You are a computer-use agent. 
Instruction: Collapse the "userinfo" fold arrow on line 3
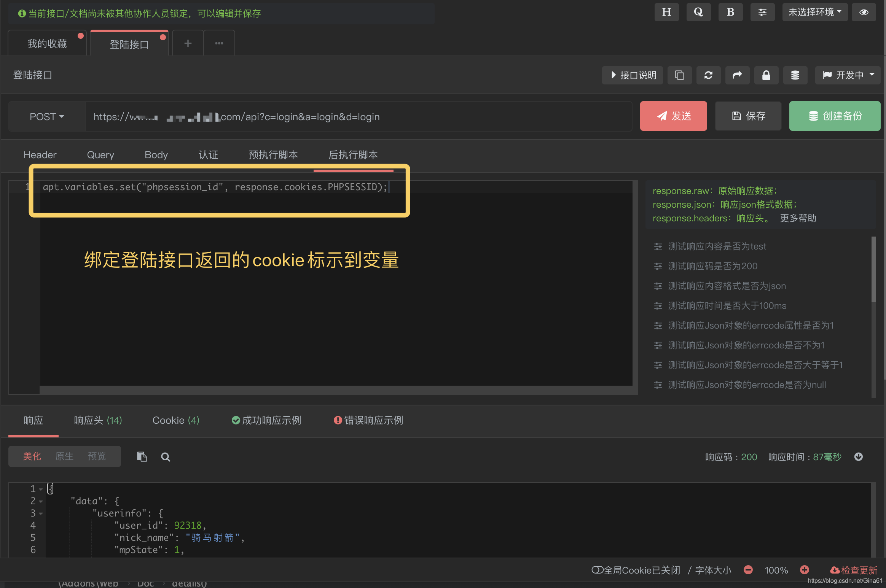[41, 513]
